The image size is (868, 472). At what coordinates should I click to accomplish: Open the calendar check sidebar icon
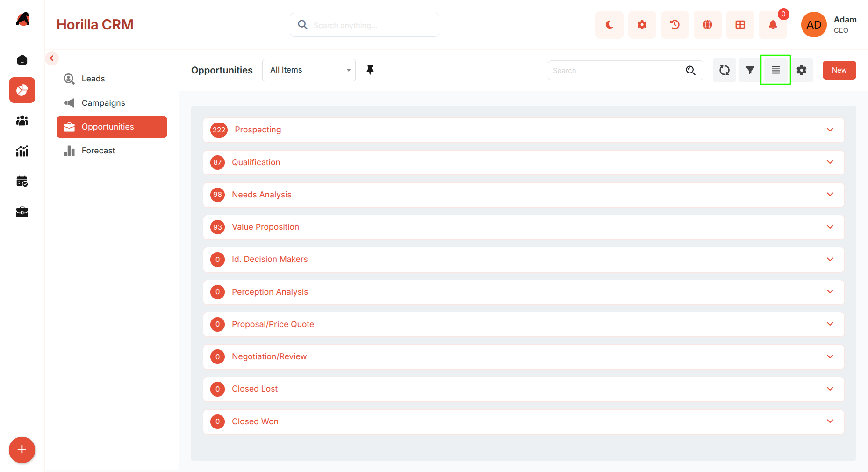pos(22,182)
